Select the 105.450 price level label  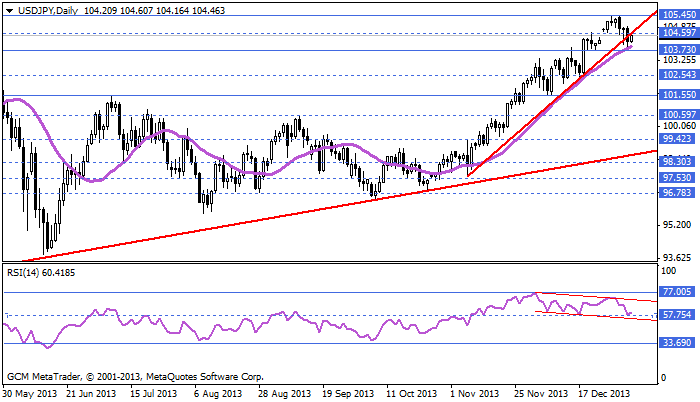[679, 15]
